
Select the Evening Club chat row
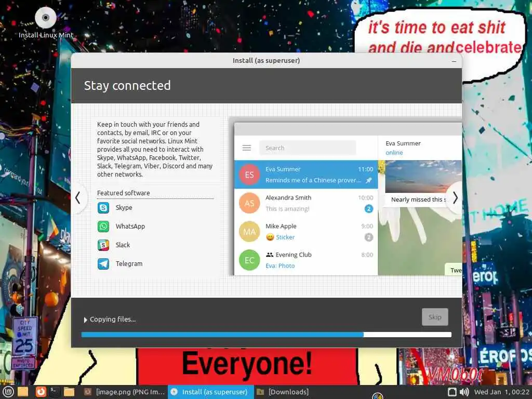306,260
